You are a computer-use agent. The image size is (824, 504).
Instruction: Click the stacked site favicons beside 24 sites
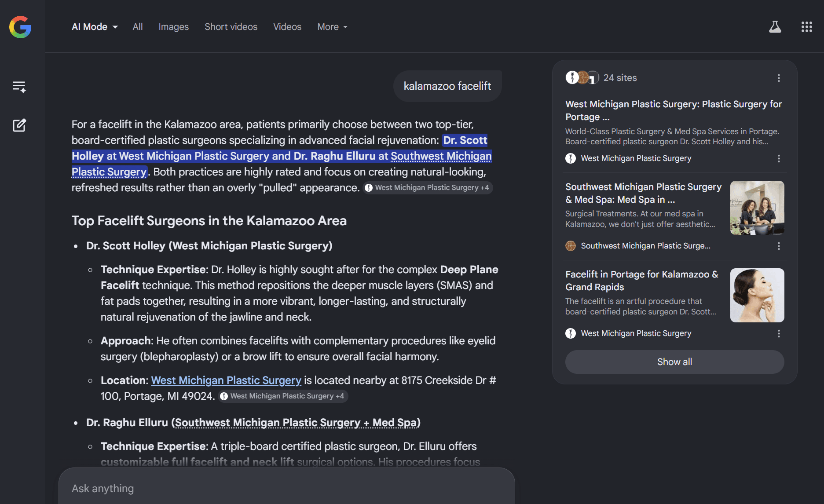582,77
